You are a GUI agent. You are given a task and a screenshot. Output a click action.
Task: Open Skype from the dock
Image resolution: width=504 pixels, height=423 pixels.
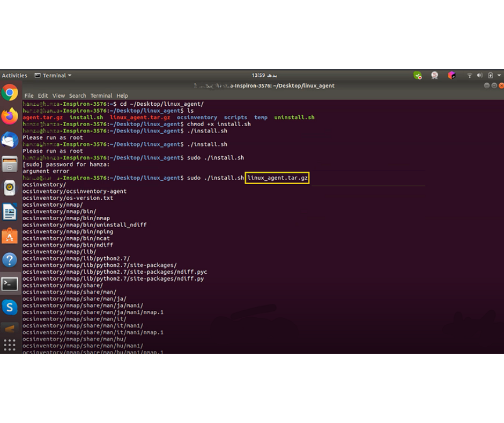click(10, 308)
